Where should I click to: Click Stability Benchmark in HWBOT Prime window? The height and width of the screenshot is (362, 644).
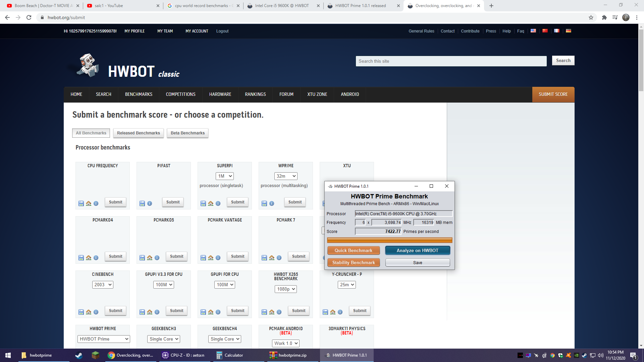pyautogui.click(x=354, y=262)
